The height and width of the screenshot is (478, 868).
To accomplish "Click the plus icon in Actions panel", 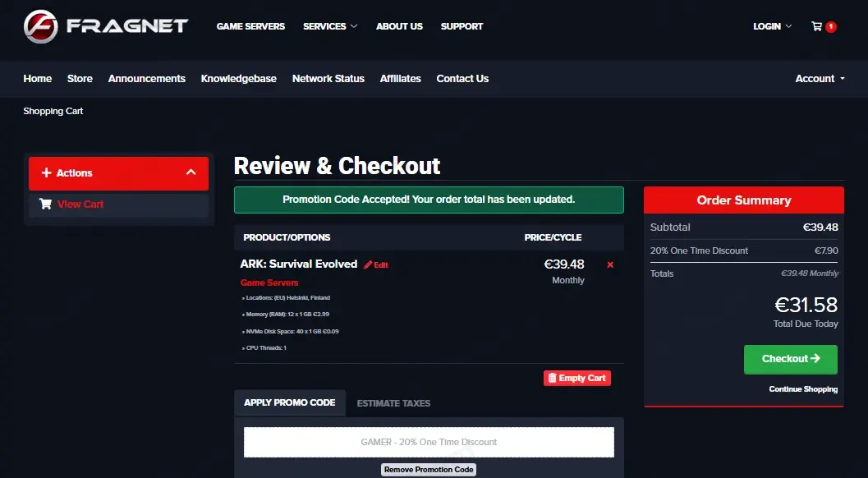I will click(47, 172).
